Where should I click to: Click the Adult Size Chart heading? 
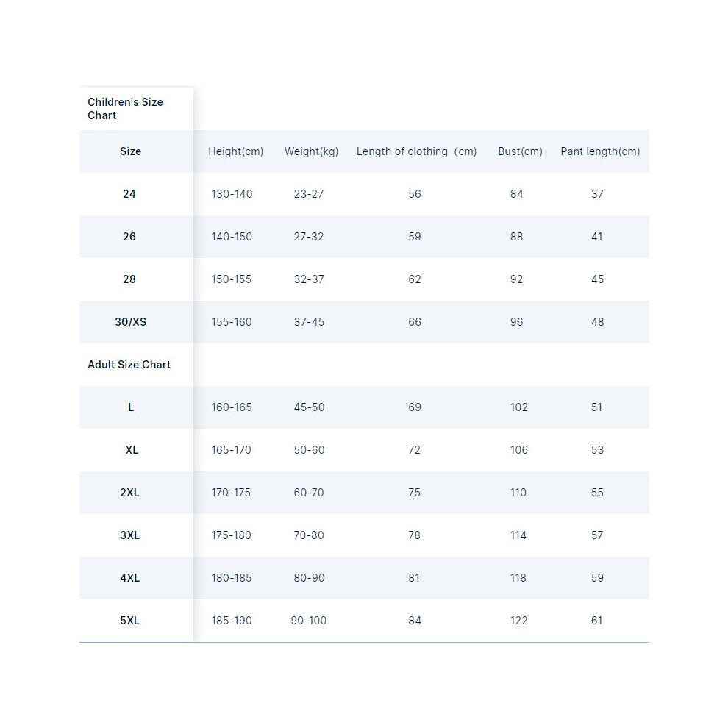(129, 365)
